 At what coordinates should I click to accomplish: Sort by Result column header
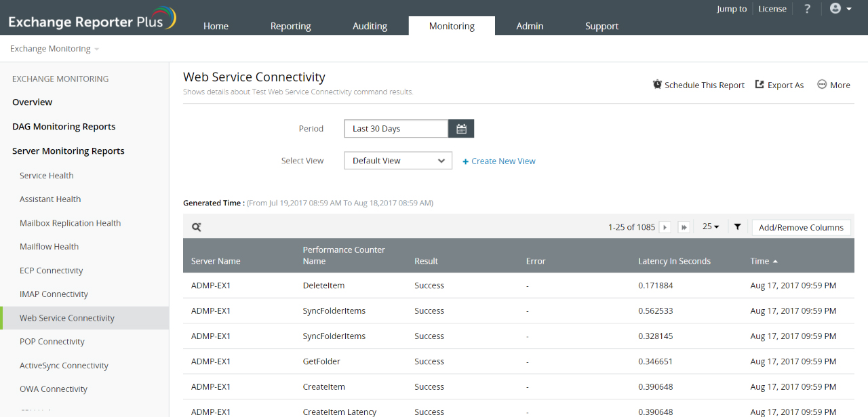426,261
